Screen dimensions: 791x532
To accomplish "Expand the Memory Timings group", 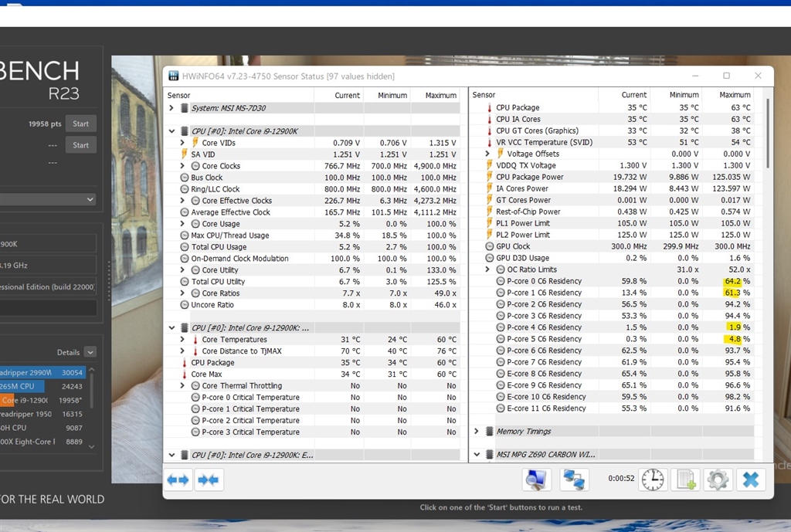I will click(476, 431).
